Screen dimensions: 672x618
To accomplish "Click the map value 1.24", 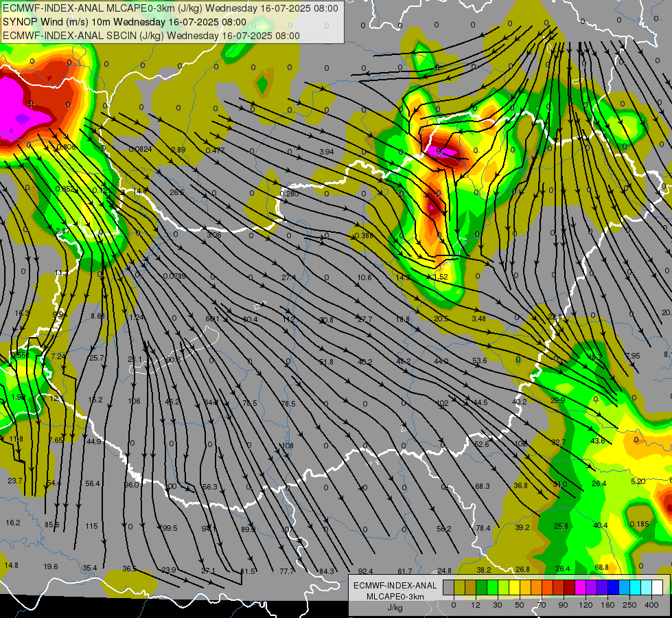I will pos(137,317).
